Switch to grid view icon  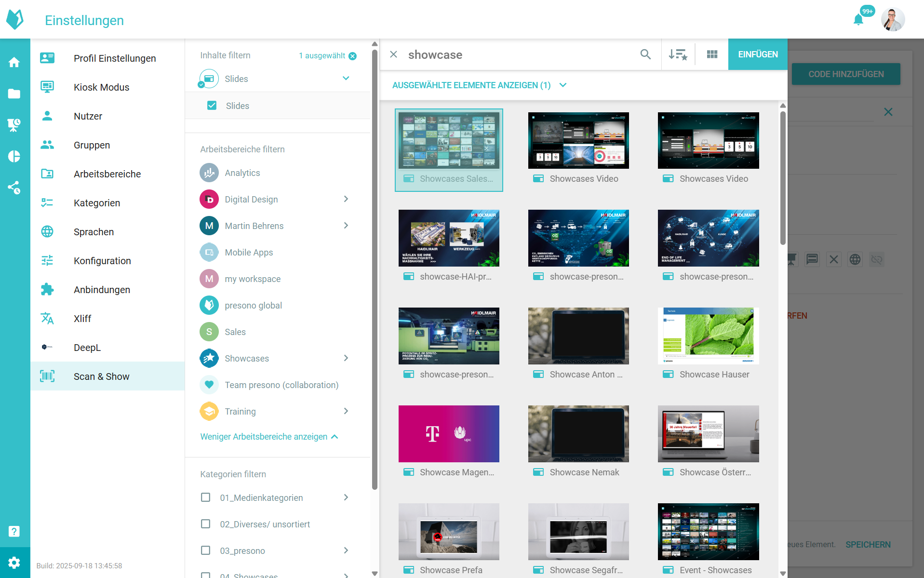tap(712, 54)
